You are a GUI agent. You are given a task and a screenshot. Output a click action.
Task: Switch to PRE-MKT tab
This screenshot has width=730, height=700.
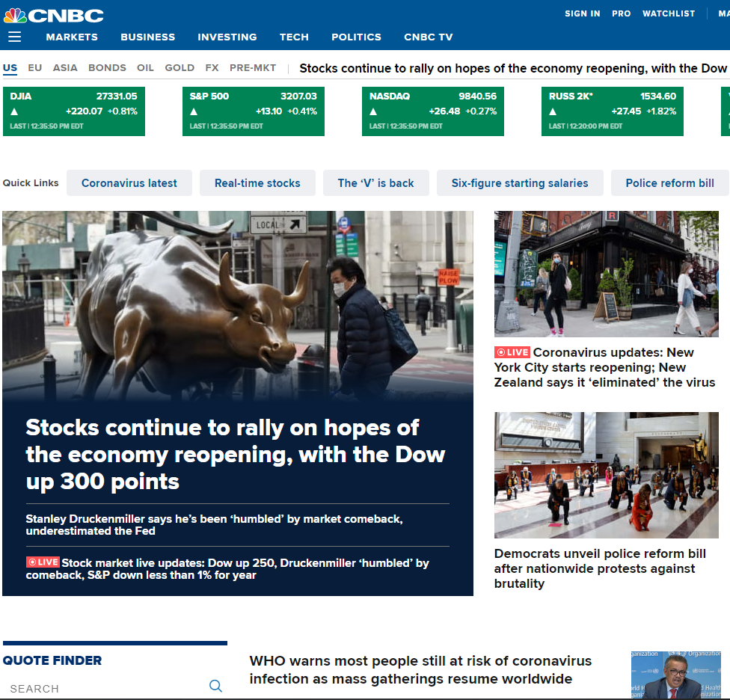coord(253,68)
